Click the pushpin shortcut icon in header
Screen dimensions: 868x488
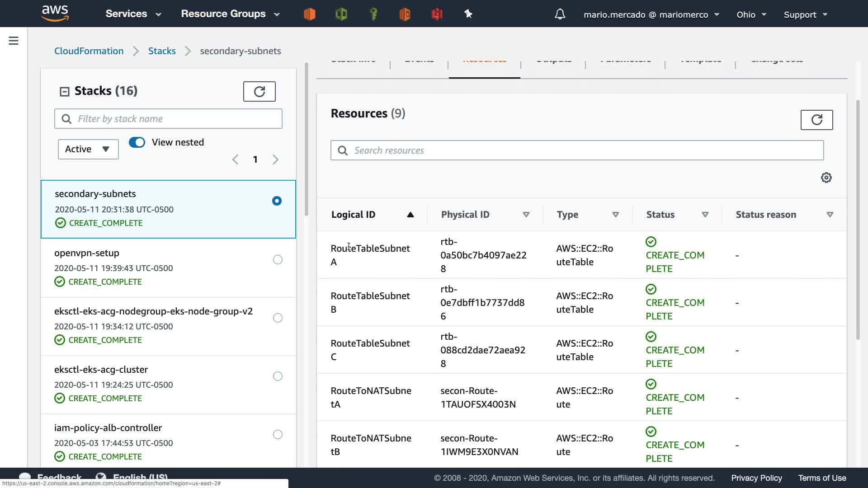click(468, 14)
